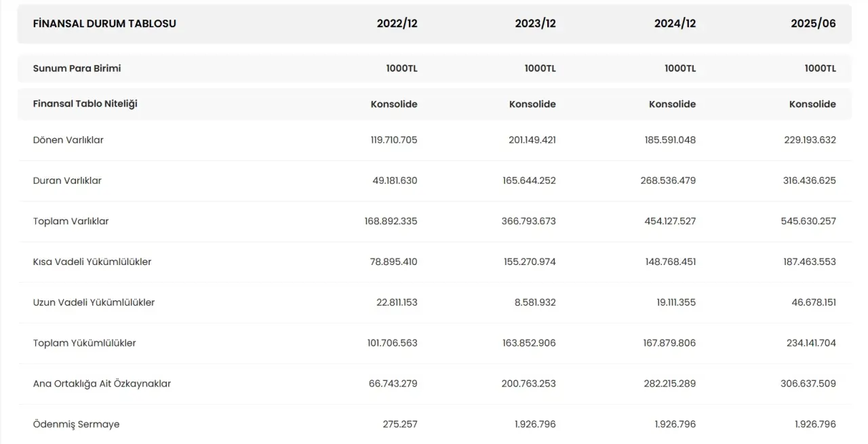The height and width of the screenshot is (444, 868).
Task: Click the Sunum Para Birimi label
Action: (x=77, y=68)
